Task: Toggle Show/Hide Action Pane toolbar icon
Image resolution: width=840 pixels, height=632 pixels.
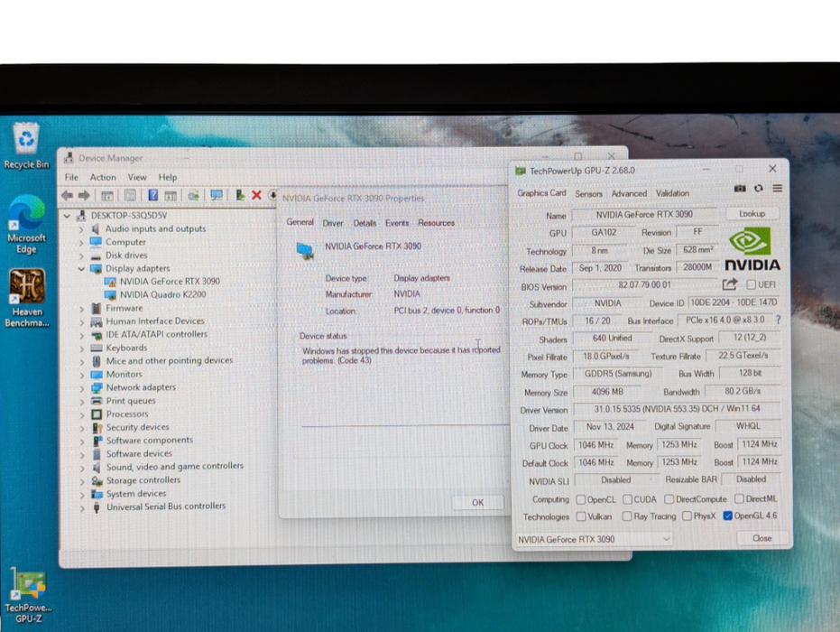Action: 171,196
